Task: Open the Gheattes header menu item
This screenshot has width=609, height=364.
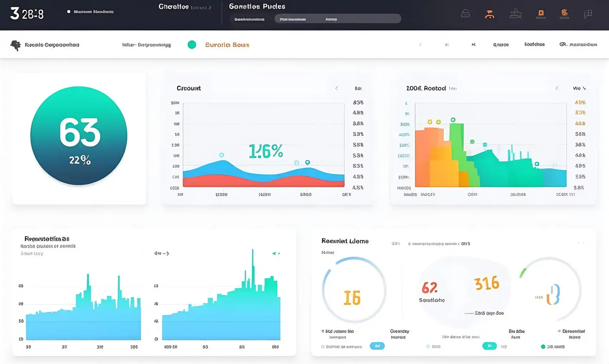Action: (x=174, y=7)
